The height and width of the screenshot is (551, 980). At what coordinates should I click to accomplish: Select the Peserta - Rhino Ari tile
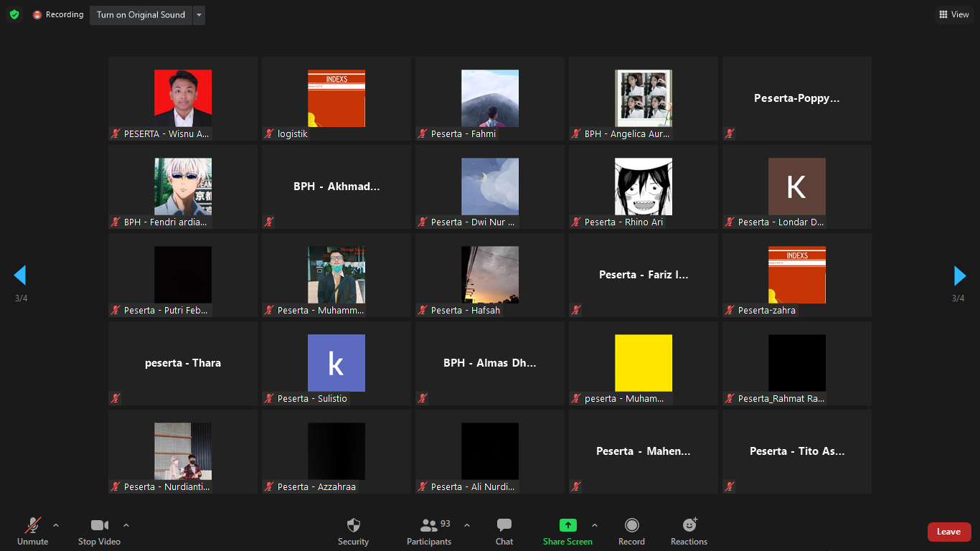644,187
